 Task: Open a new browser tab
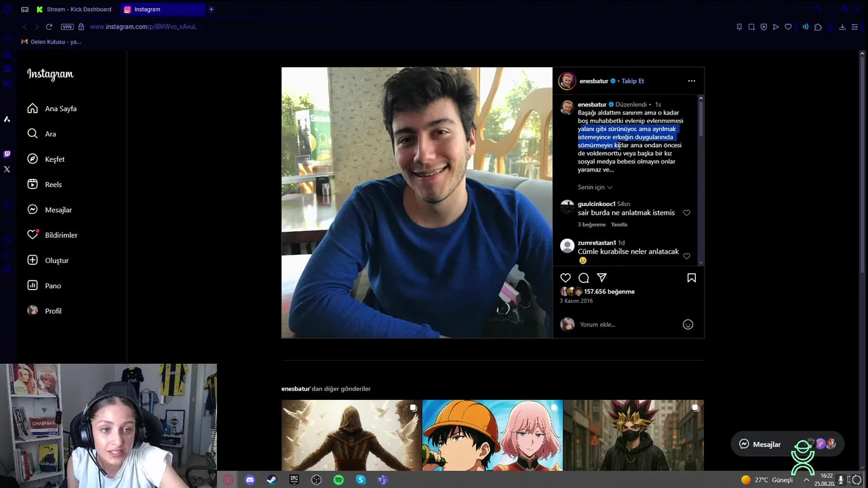211,9
